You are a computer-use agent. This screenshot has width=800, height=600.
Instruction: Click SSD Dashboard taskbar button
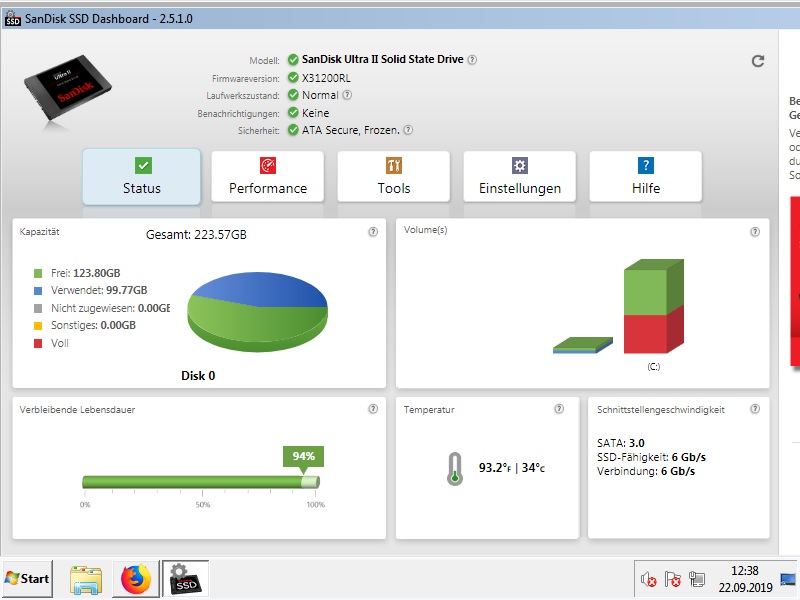[185, 579]
